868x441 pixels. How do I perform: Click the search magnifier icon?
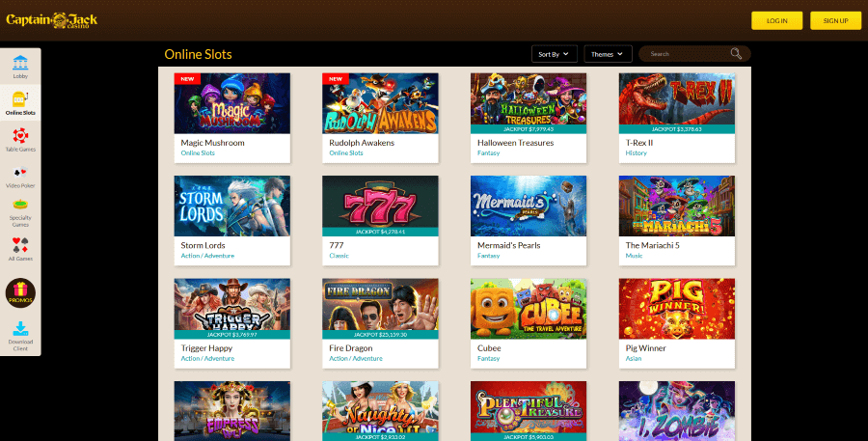point(736,54)
